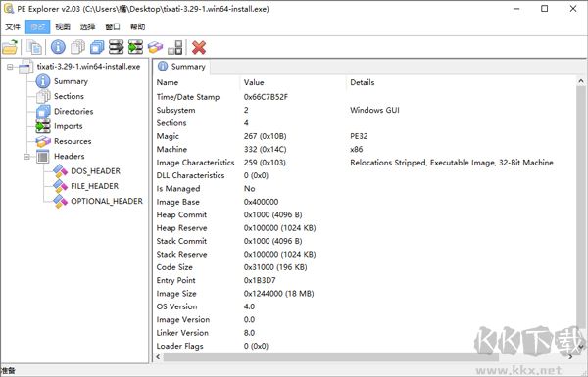This screenshot has width=588, height=377.
Task: Click the PE Explorer title bar app icon
Action: pos(8,9)
